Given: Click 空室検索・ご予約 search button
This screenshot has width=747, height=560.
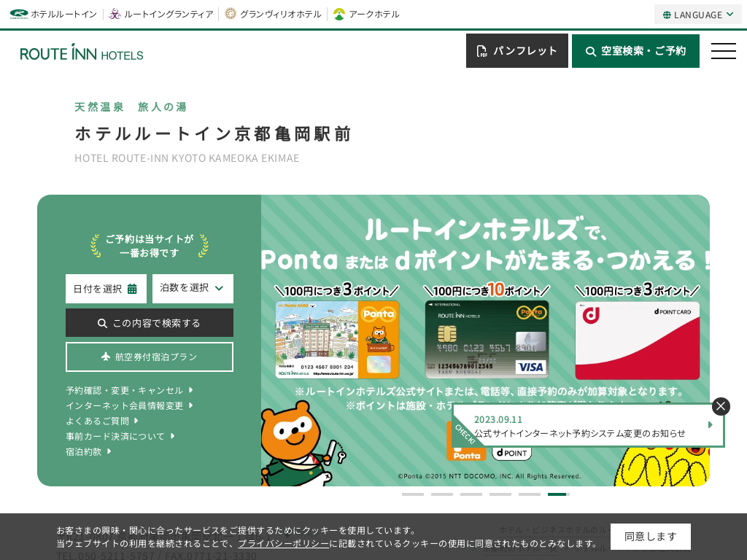Looking at the screenshot, I should [635, 51].
